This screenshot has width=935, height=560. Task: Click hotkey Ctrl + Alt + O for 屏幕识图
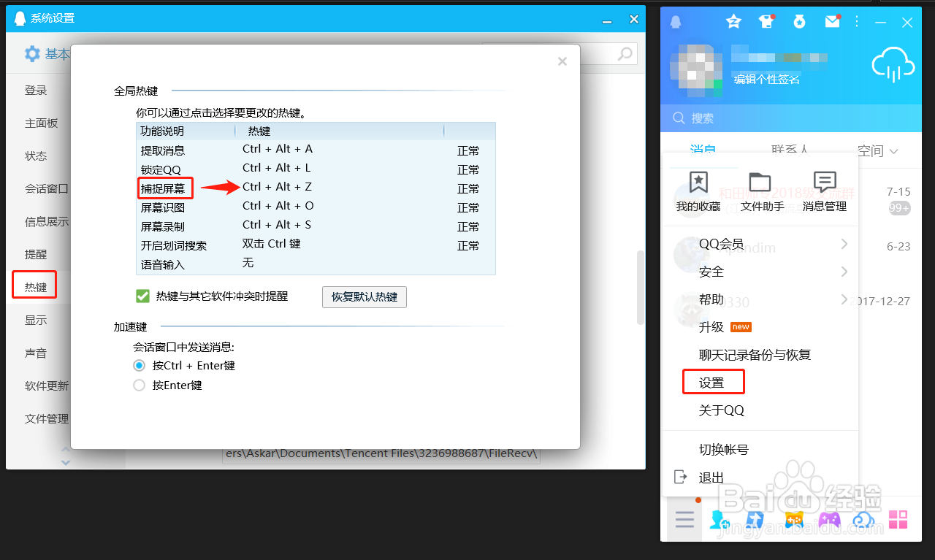(278, 206)
